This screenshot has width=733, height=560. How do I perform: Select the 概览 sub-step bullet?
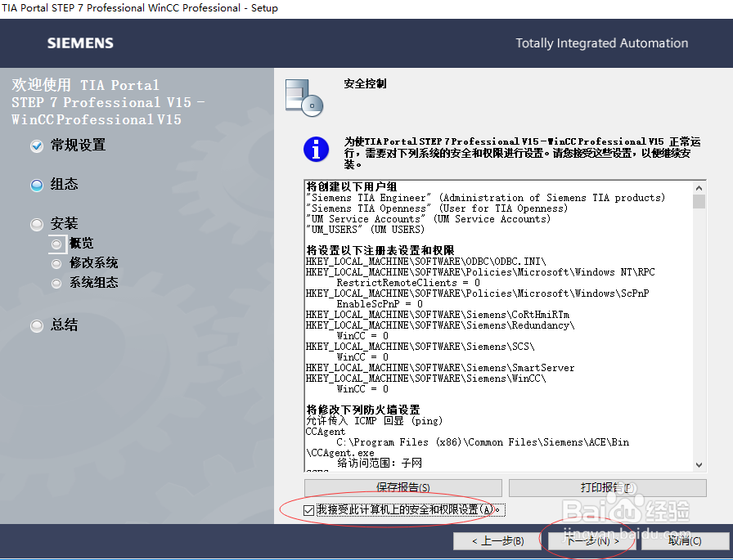click(56, 244)
